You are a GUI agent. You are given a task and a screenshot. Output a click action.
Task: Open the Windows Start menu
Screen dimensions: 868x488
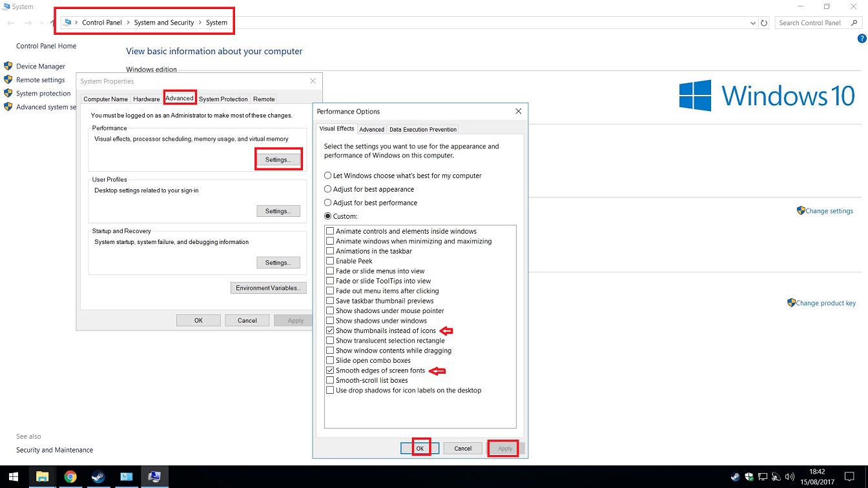pyautogui.click(x=14, y=477)
